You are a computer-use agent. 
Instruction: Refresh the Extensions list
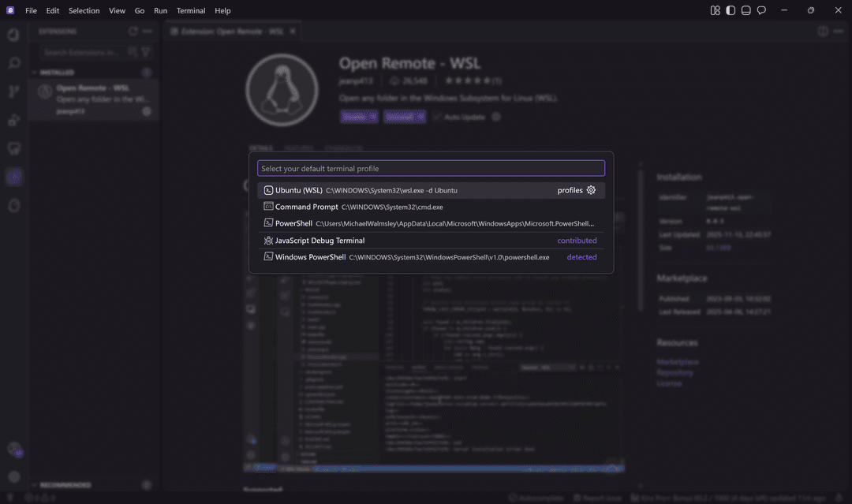point(133,32)
